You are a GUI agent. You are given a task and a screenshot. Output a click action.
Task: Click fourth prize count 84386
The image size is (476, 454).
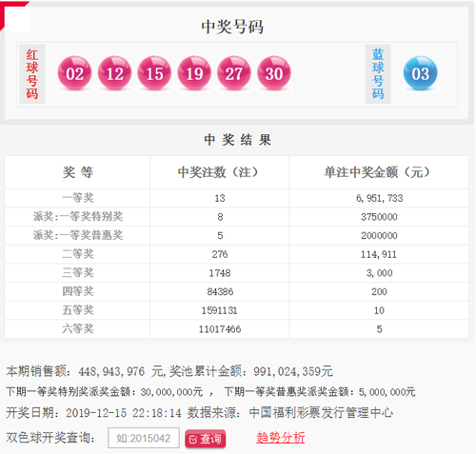(x=220, y=292)
